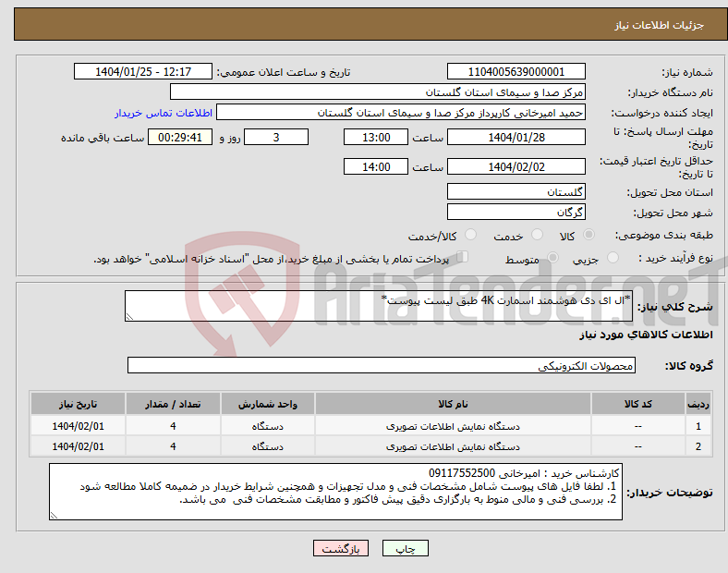The height and width of the screenshot is (573, 728).
Task: Click the price validity date 1404/02/02
Action: coord(516,166)
